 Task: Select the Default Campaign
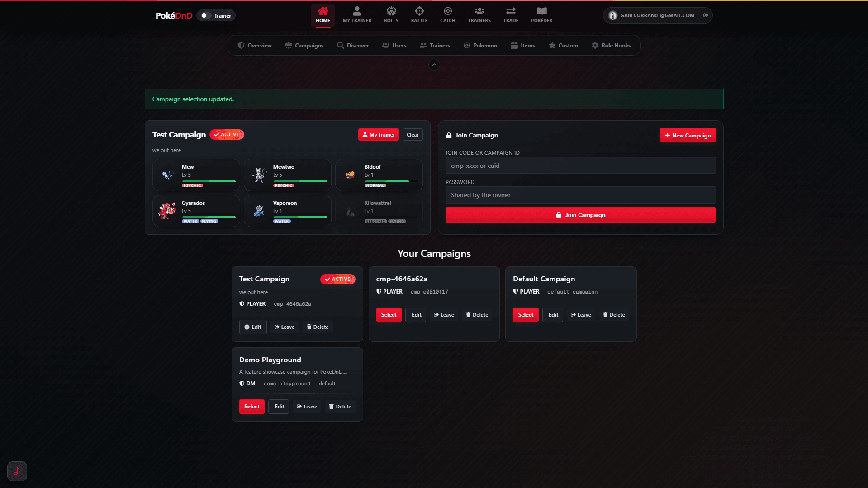pyautogui.click(x=526, y=315)
